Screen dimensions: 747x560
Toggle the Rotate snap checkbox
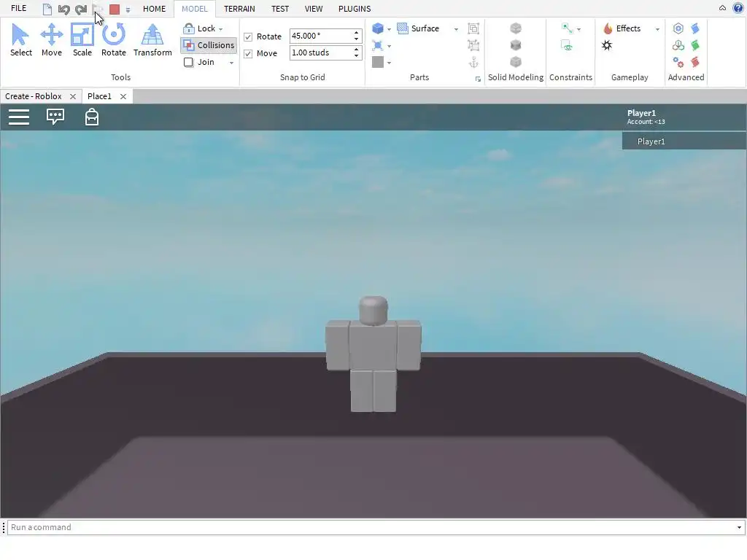coord(248,36)
